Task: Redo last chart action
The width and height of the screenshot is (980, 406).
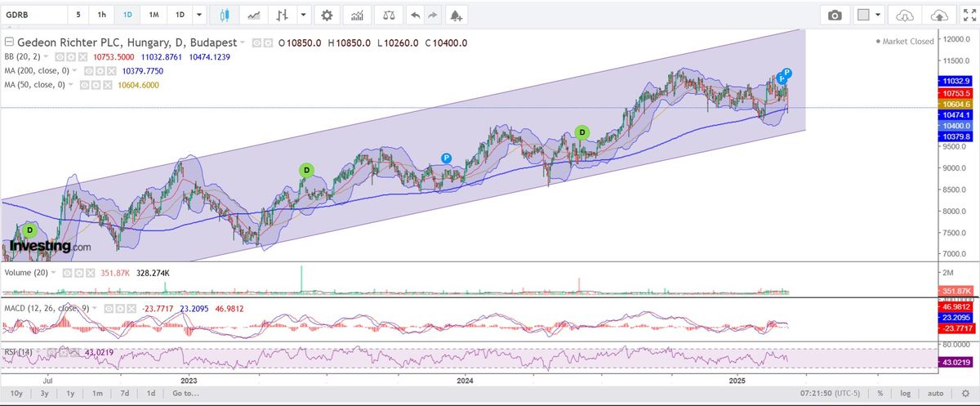Action: point(433,16)
